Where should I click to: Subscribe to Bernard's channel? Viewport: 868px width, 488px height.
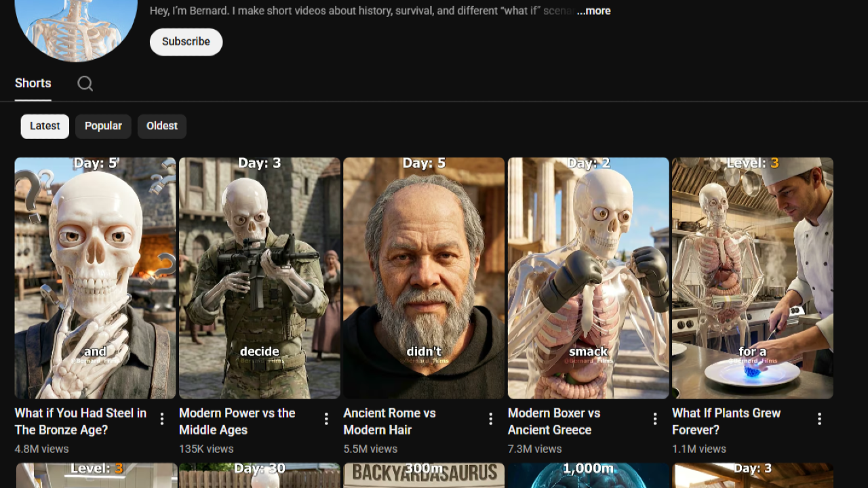pyautogui.click(x=186, y=41)
